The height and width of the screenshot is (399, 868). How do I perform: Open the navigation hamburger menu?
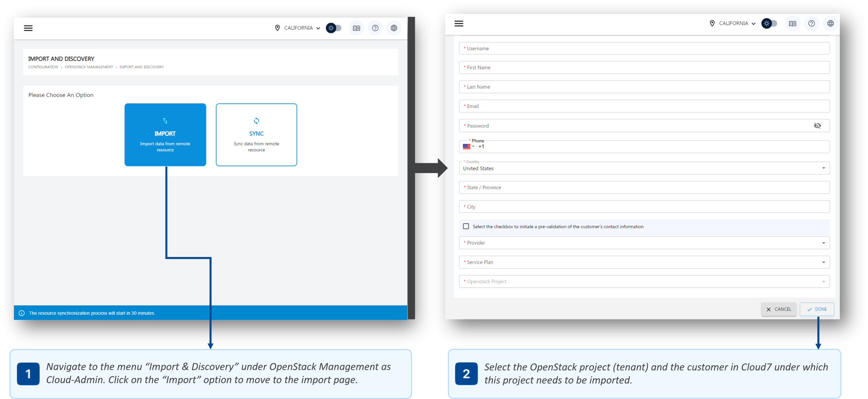pyautogui.click(x=28, y=28)
